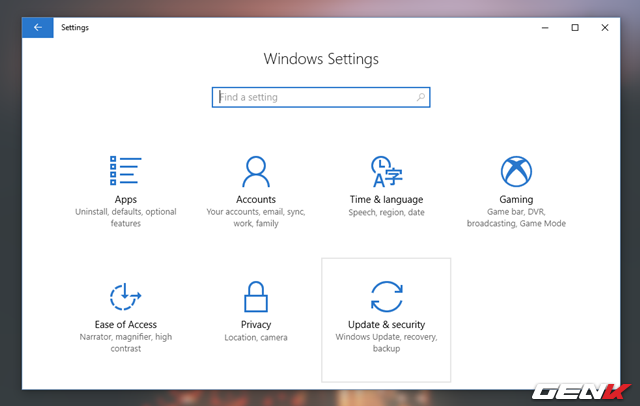The image size is (640, 406).
Task: Click the Update & security label
Action: [x=386, y=324]
